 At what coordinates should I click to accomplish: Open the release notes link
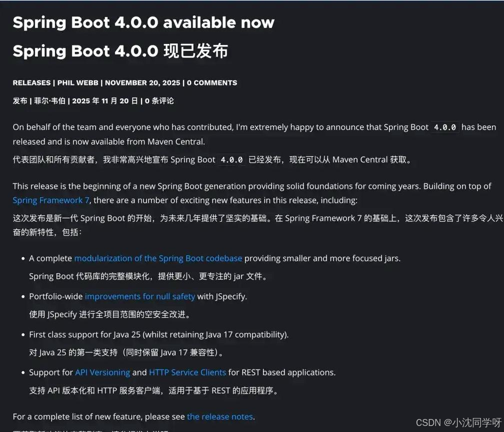(219, 417)
